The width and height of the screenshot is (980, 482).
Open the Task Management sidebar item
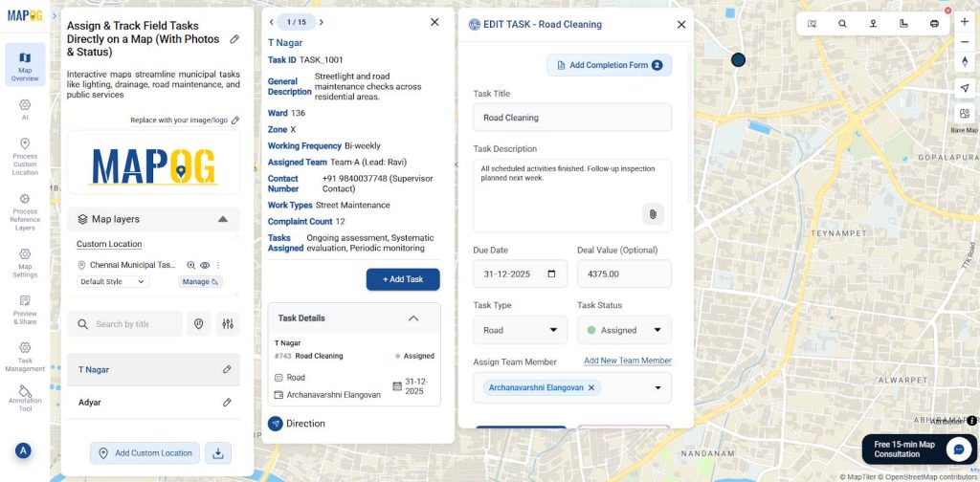point(25,356)
